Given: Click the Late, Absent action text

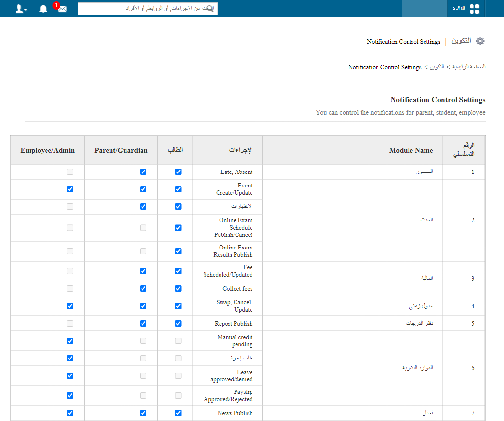Looking at the screenshot, I should pyautogui.click(x=236, y=172).
